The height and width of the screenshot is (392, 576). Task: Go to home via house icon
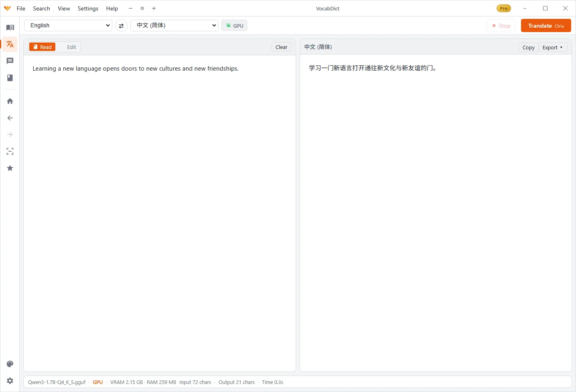[x=10, y=101]
